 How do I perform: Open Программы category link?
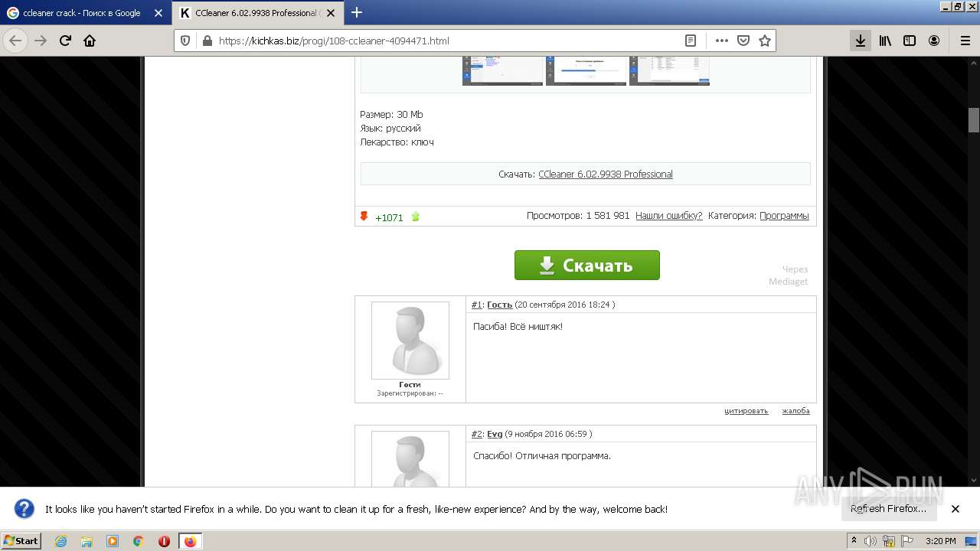point(784,216)
